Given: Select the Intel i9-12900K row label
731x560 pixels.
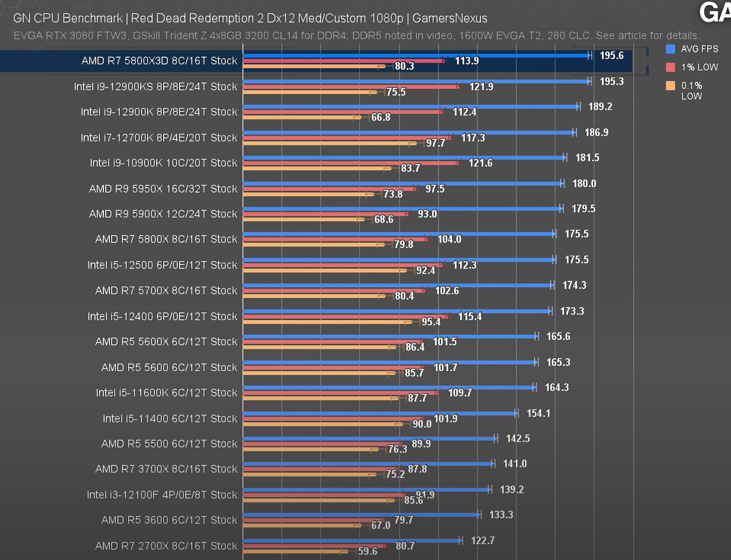Looking at the screenshot, I should (159, 112).
